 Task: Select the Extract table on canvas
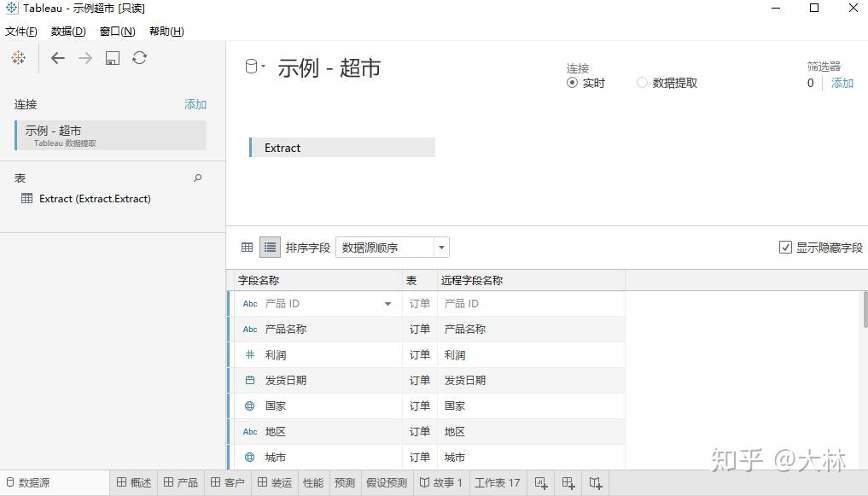click(342, 148)
